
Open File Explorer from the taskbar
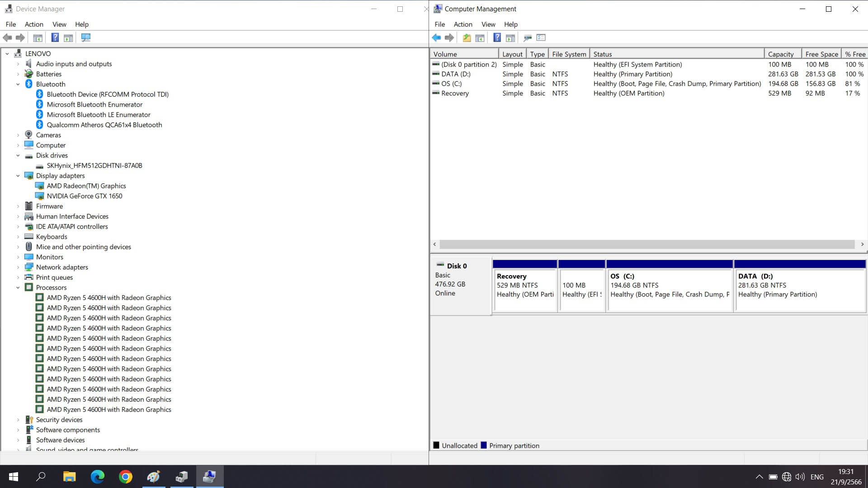pos(69,476)
